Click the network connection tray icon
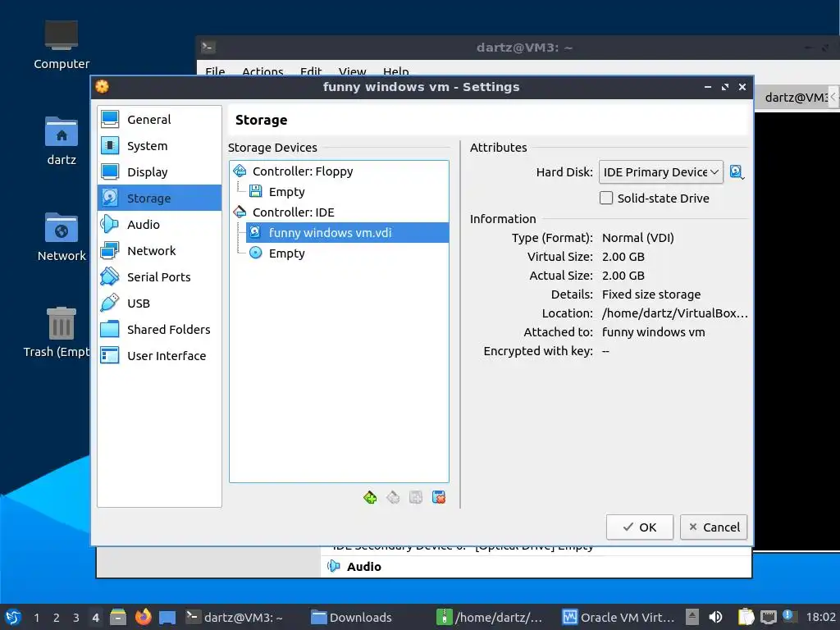The image size is (840, 630). [x=768, y=617]
